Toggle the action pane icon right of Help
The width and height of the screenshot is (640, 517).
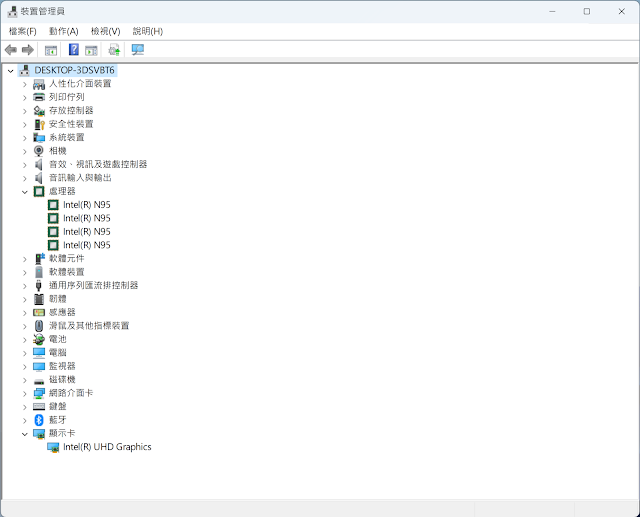click(x=91, y=50)
